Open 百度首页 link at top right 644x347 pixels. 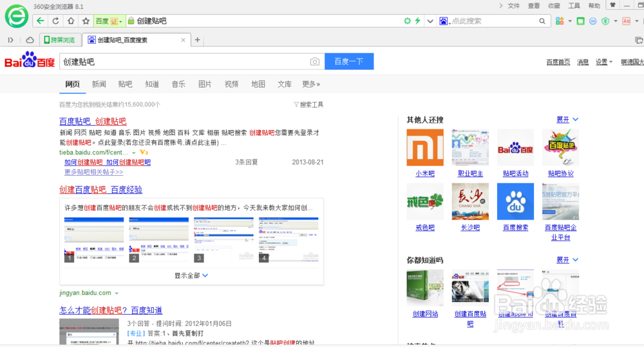coord(558,62)
